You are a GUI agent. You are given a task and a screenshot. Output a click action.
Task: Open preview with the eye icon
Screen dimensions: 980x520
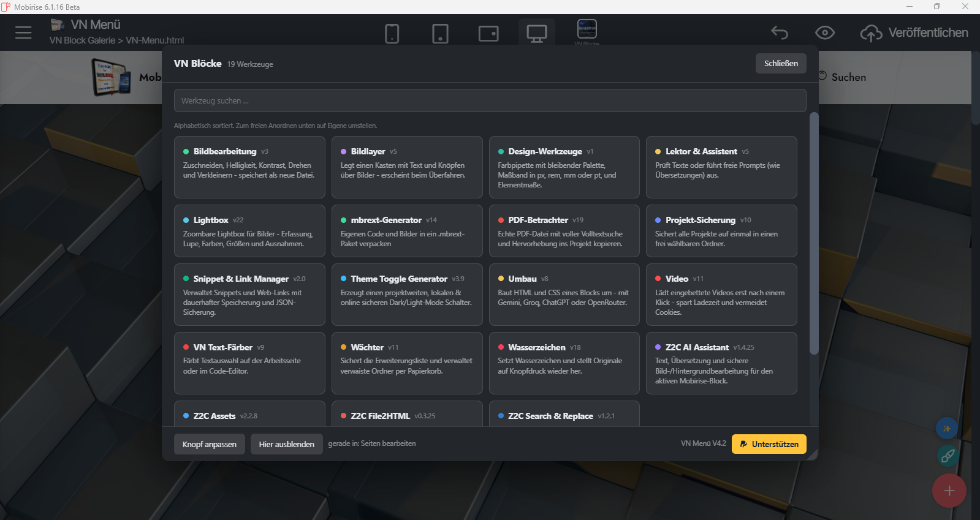click(825, 32)
